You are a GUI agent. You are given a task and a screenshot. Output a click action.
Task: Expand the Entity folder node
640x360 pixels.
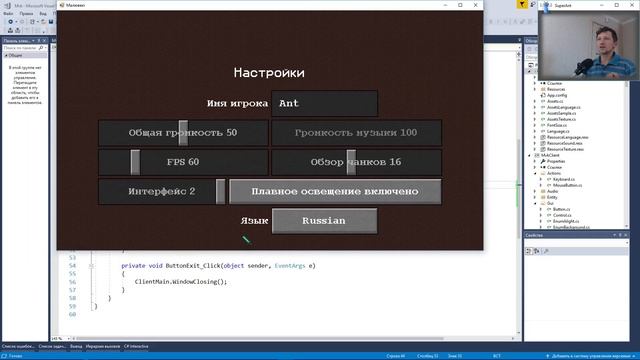coord(535,197)
